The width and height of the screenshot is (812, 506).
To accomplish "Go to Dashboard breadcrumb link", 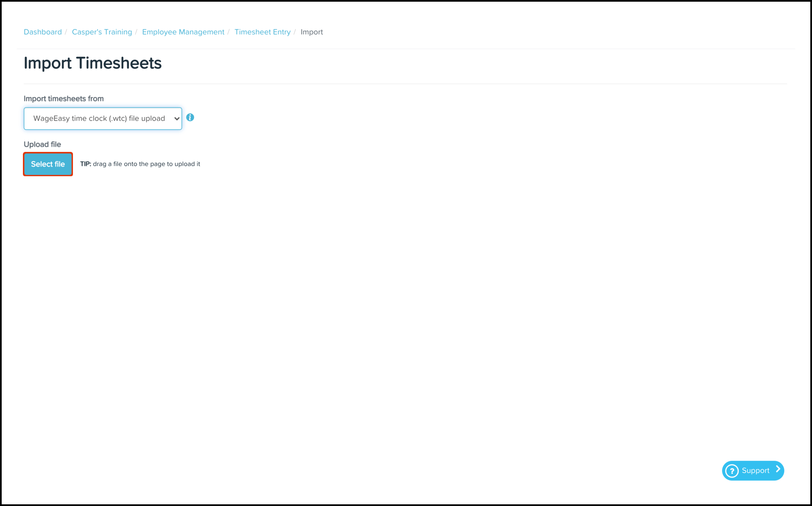I will tap(42, 32).
